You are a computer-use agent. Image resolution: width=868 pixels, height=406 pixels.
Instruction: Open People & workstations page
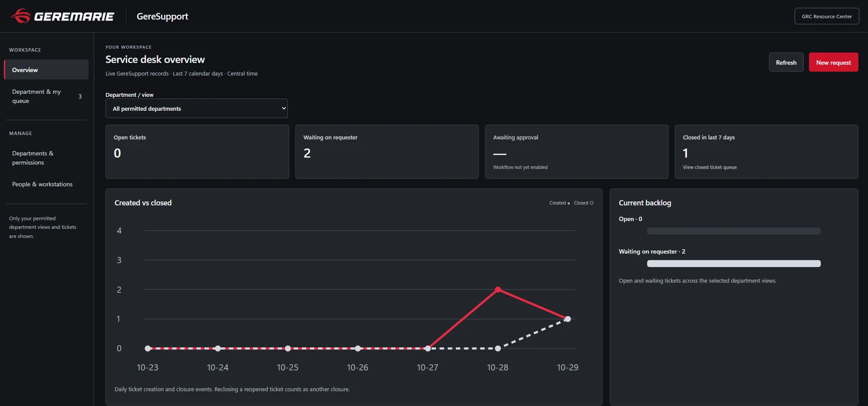click(46, 185)
